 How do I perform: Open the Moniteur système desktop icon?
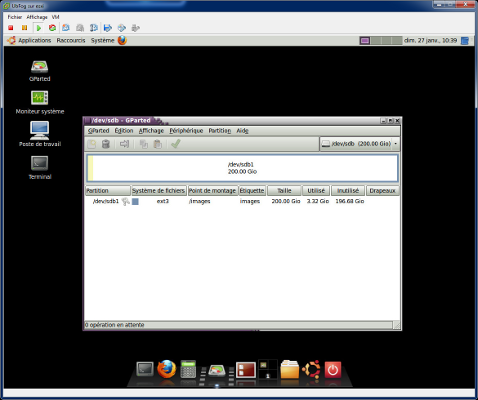tap(40, 102)
